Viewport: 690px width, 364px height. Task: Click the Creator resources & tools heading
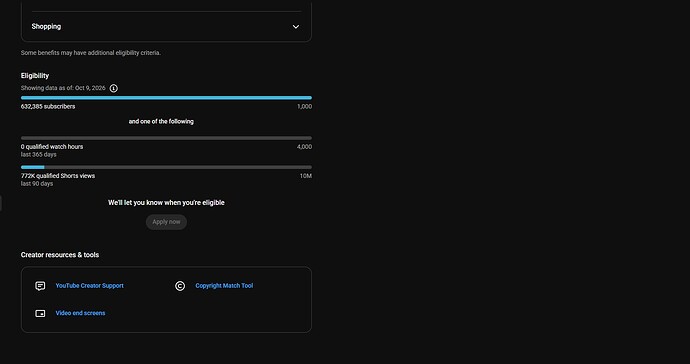[60, 255]
